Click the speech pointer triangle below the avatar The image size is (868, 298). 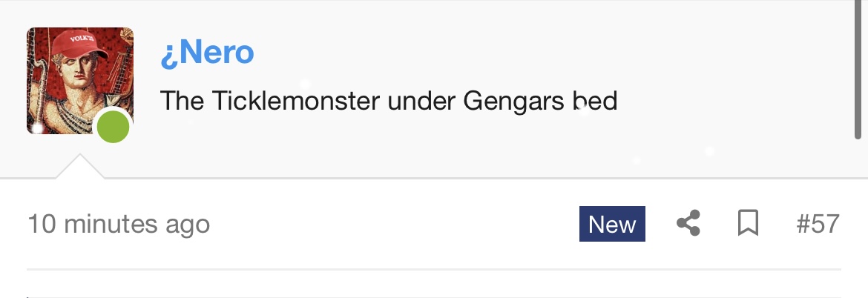pyautogui.click(x=80, y=168)
